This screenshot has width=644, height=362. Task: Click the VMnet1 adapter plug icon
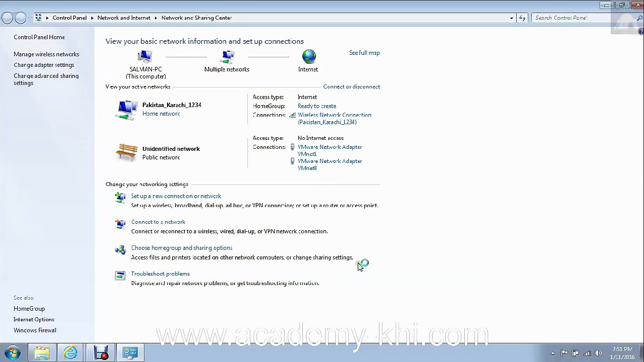(x=292, y=147)
